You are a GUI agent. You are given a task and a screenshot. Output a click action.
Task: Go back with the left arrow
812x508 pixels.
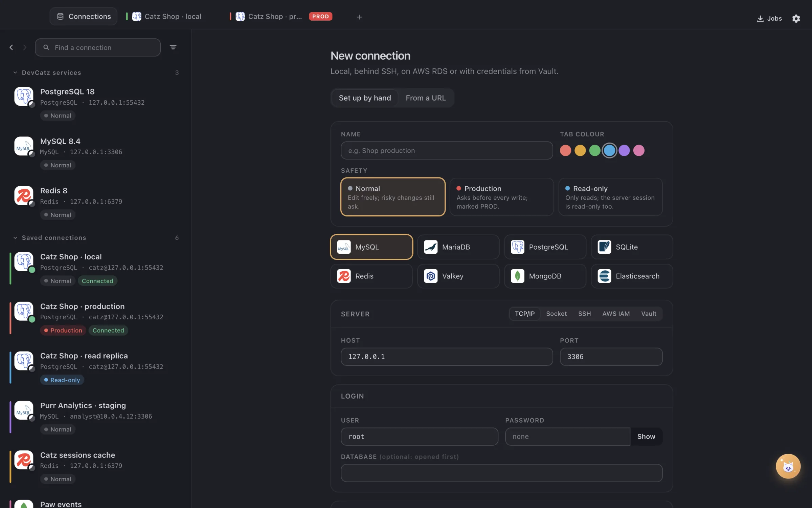click(x=12, y=47)
